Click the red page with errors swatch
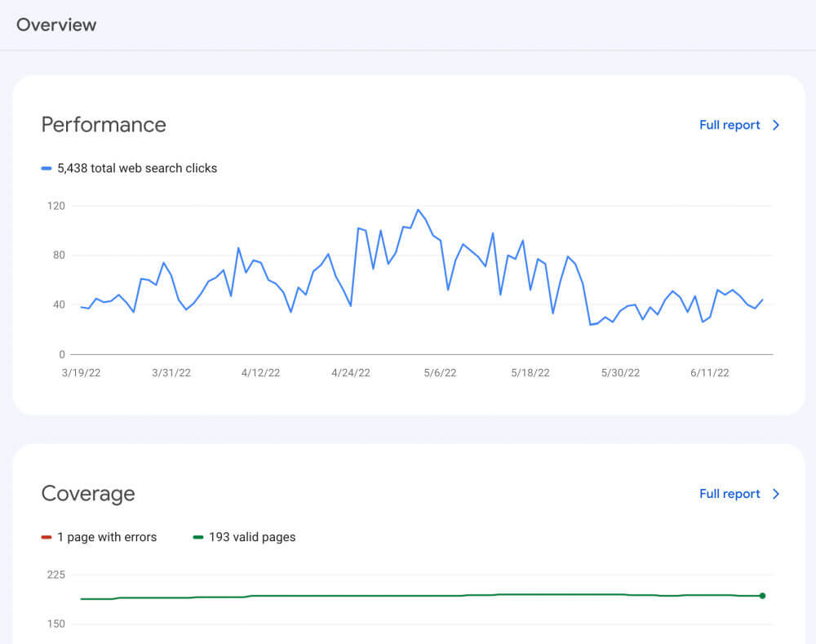816x644 pixels. coord(47,537)
